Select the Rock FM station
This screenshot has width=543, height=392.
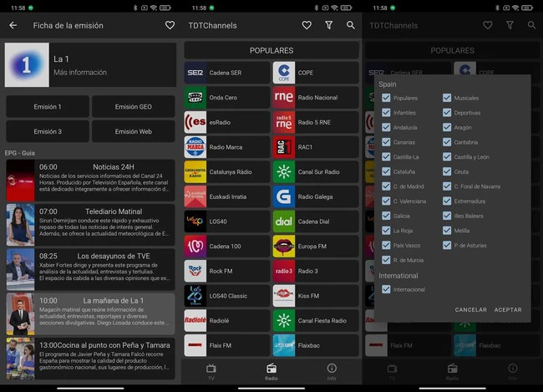point(227,271)
